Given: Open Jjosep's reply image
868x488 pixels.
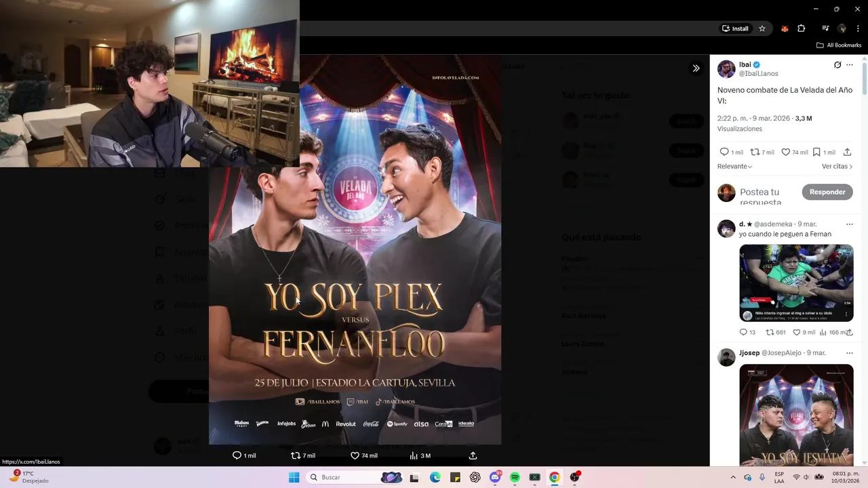Looking at the screenshot, I should coord(796,415).
